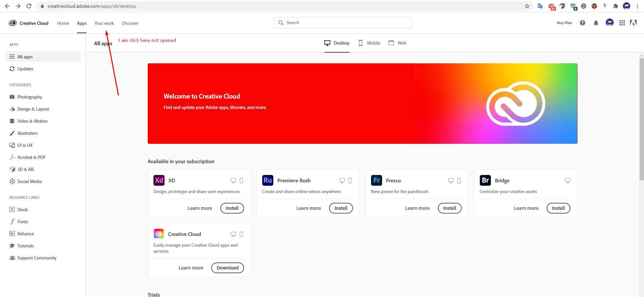Screen dimensions: 644x297
Task: Go forward with browser forward arrow
Action: pyautogui.click(x=18, y=6)
